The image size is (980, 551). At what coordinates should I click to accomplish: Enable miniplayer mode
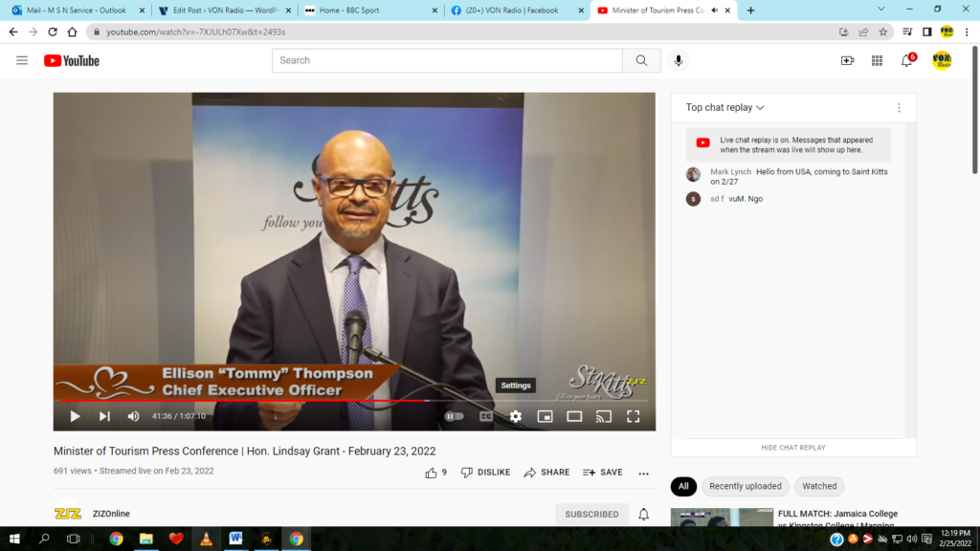545,416
